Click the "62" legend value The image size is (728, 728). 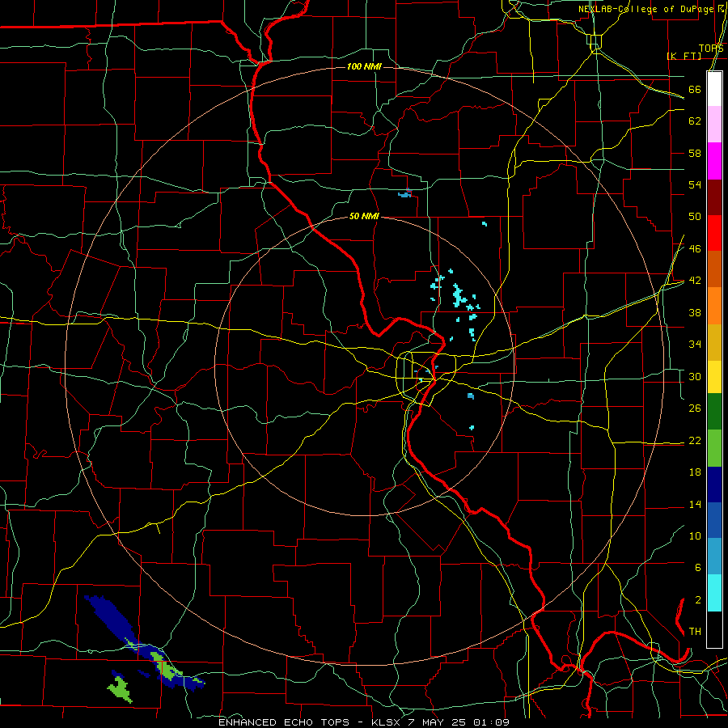[x=695, y=121]
